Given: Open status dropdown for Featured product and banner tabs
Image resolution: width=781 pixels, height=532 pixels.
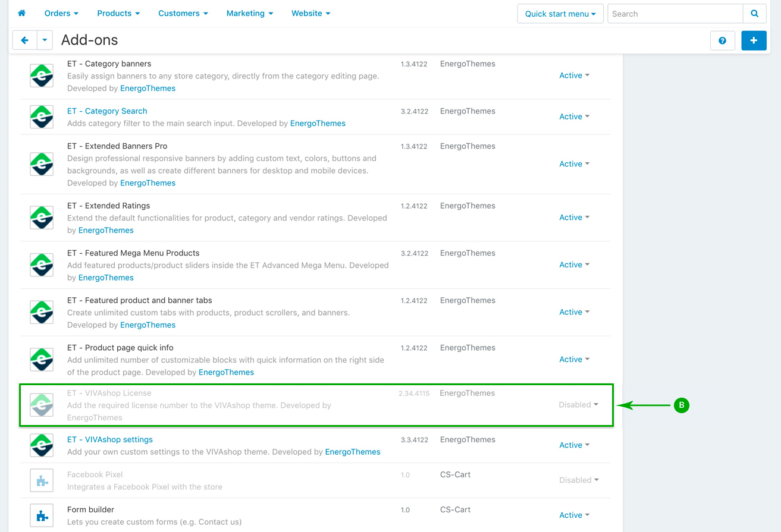Looking at the screenshot, I should point(575,312).
